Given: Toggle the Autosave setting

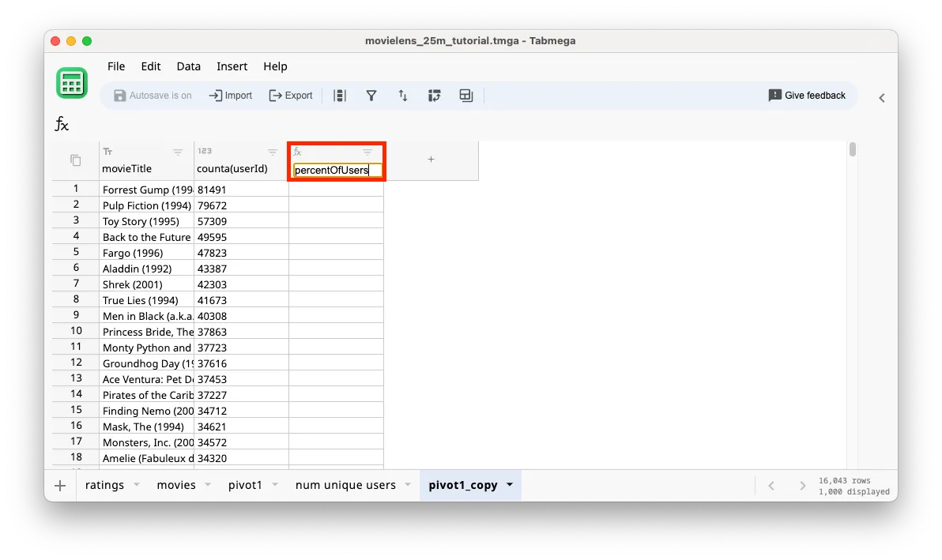Looking at the screenshot, I should 153,95.
